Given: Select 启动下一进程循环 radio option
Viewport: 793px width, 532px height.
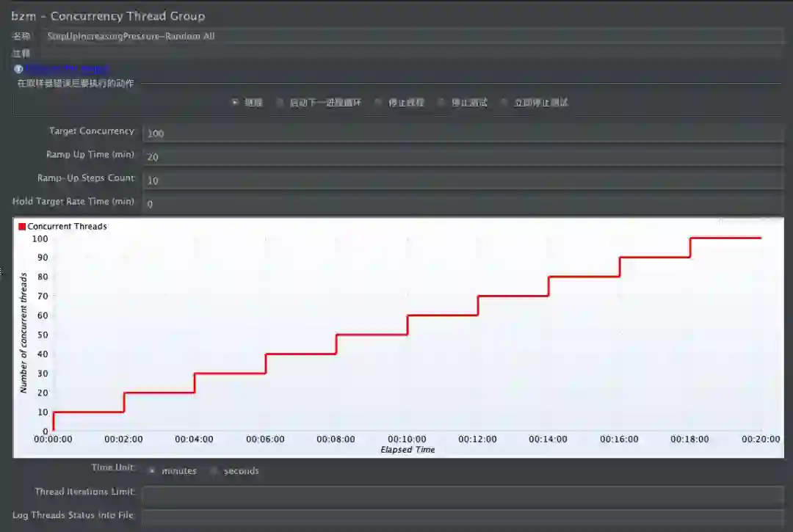Looking at the screenshot, I should pos(280,103).
